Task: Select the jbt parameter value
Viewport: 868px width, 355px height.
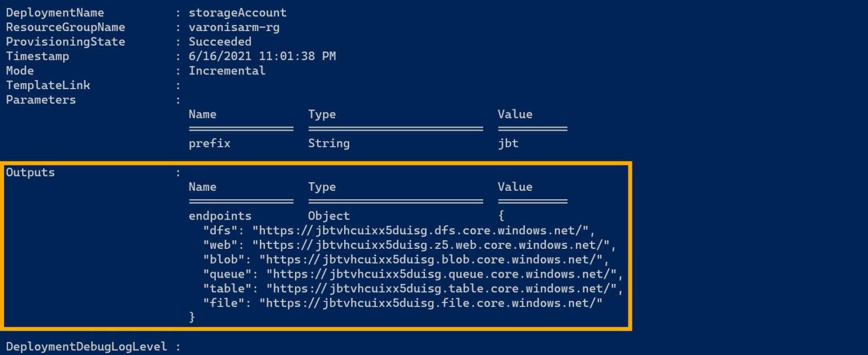Action: pyautogui.click(x=507, y=143)
